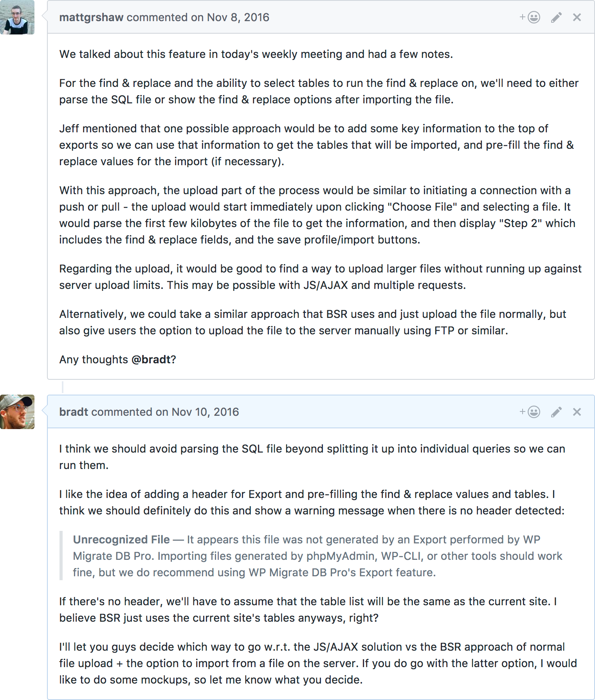Open bradt's profile avatar picture
The width and height of the screenshot is (595, 700).
[x=17, y=412]
